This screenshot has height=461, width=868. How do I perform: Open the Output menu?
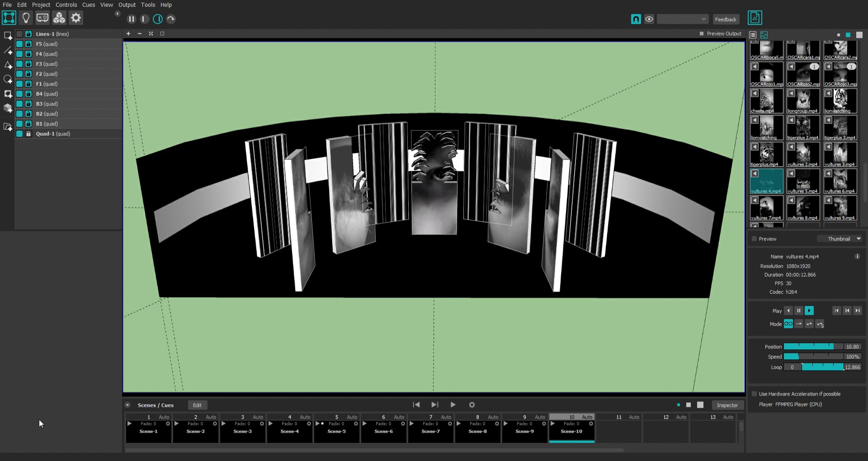(127, 5)
